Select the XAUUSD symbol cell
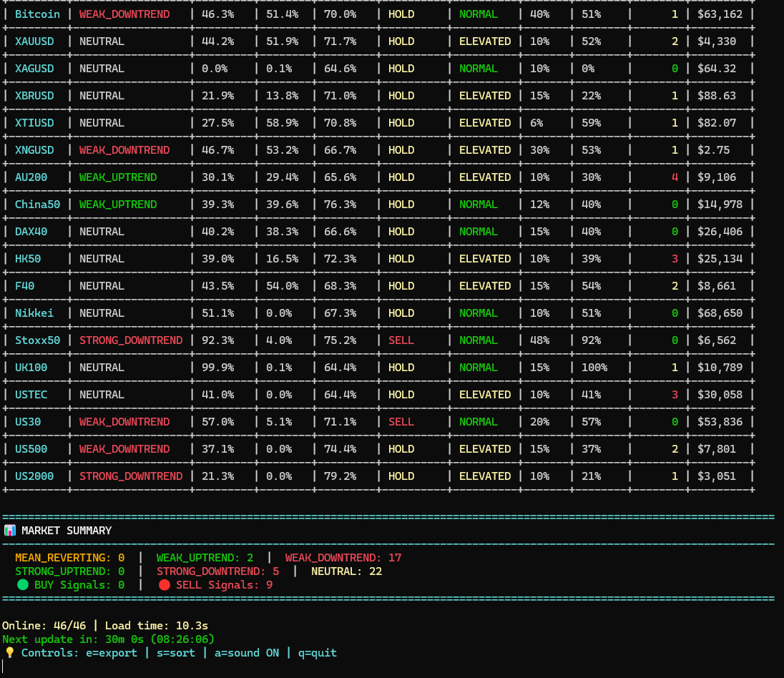Image resolution: width=784 pixels, height=678 pixels. point(34,41)
